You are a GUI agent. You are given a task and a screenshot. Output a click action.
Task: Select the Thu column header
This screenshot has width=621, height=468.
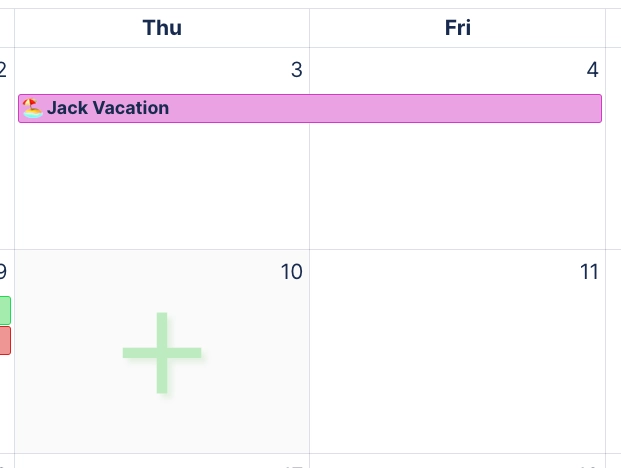162,28
